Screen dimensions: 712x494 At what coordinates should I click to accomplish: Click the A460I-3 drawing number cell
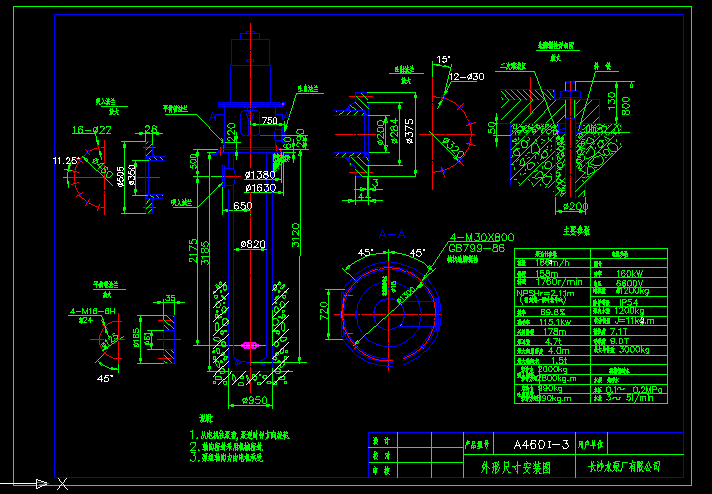tap(540, 444)
